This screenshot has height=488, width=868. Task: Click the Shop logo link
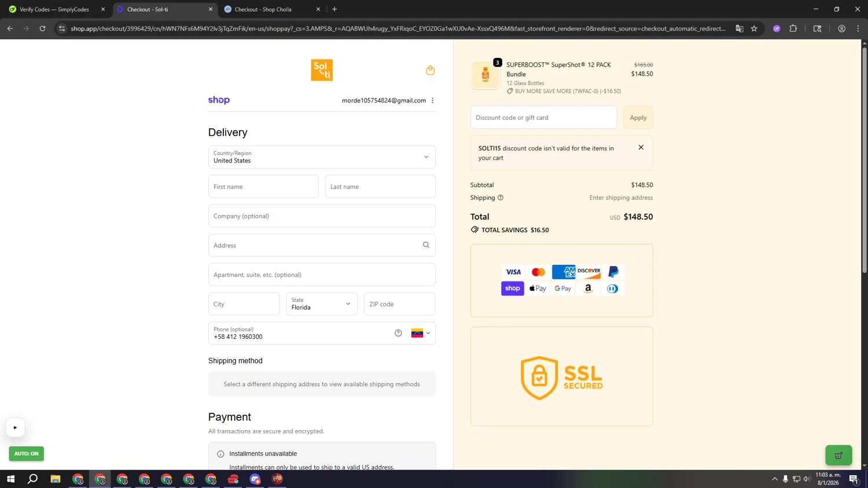[219, 100]
